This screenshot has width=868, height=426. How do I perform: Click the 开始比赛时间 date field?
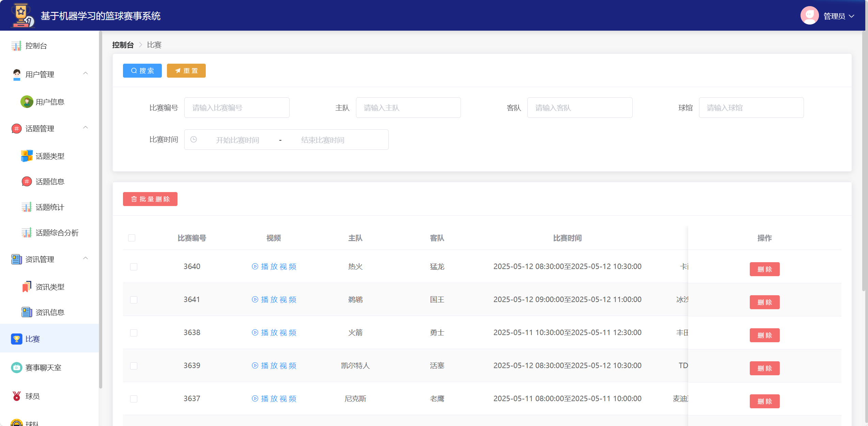click(237, 140)
